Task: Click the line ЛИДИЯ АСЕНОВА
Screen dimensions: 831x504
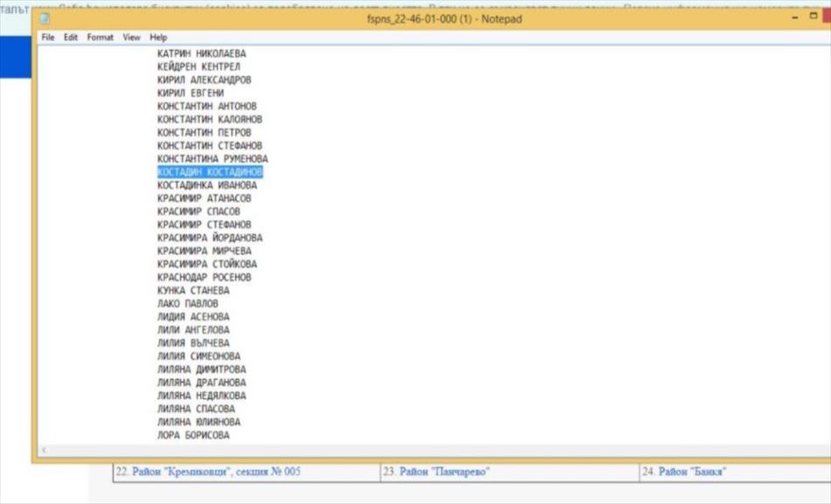Action: 193,317
